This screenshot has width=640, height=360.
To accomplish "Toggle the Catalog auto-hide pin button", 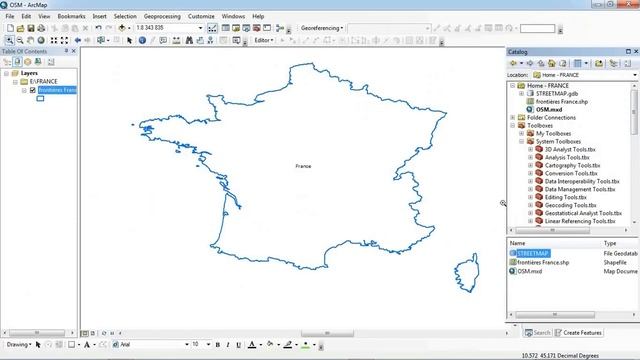I will pos(629,51).
